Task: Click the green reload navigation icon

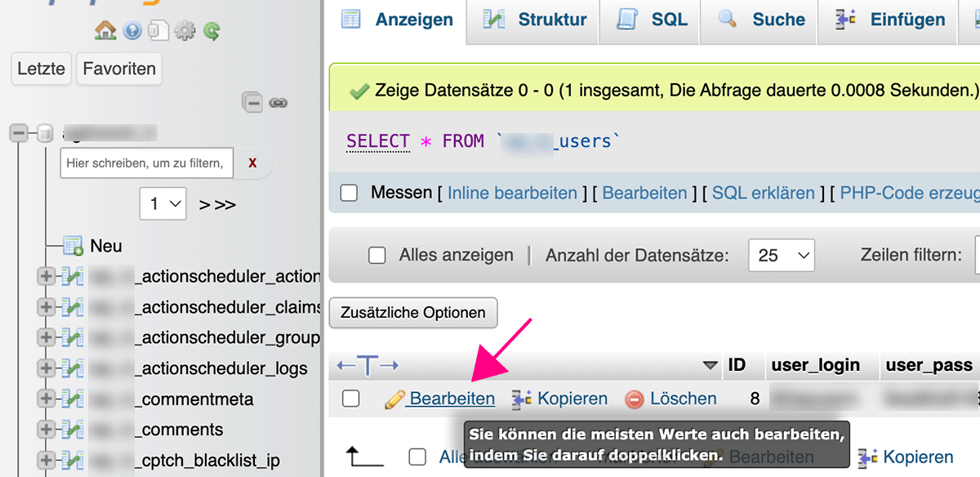Action: pyautogui.click(x=212, y=31)
